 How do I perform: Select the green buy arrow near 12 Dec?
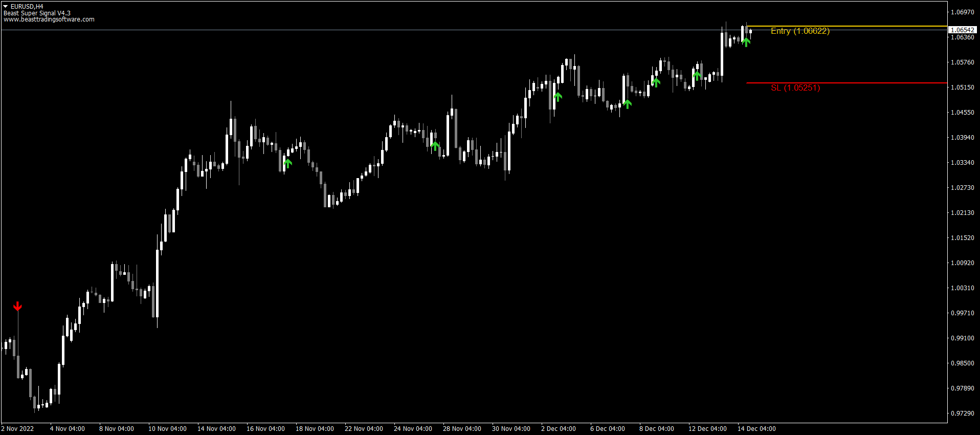(697, 76)
